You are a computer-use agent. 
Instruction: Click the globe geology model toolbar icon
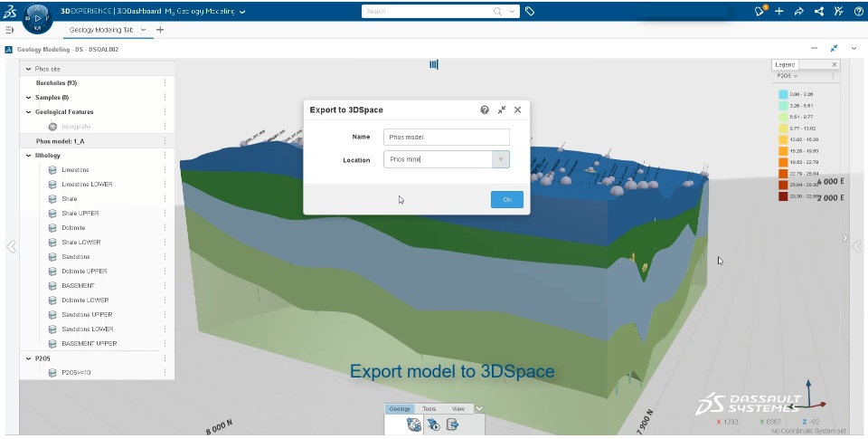pyautogui.click(x=413, y=425)
